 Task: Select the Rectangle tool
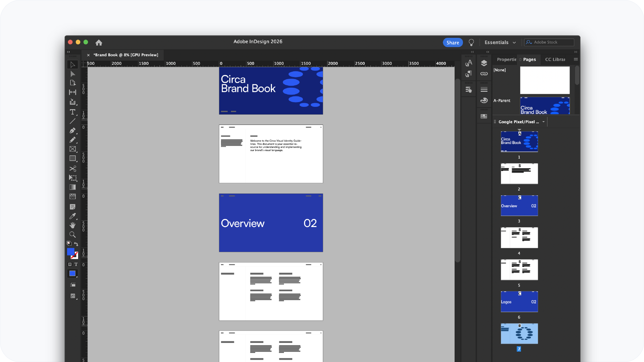72,158
